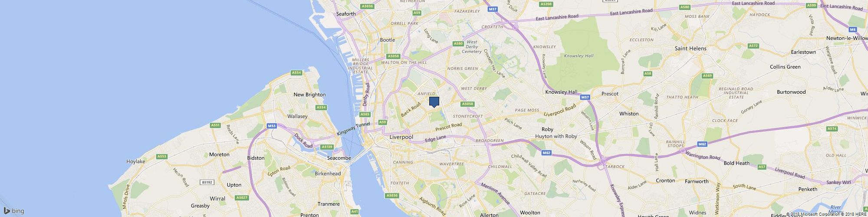Click the A580 road badge near Moss Bank

tap(685, 7)
